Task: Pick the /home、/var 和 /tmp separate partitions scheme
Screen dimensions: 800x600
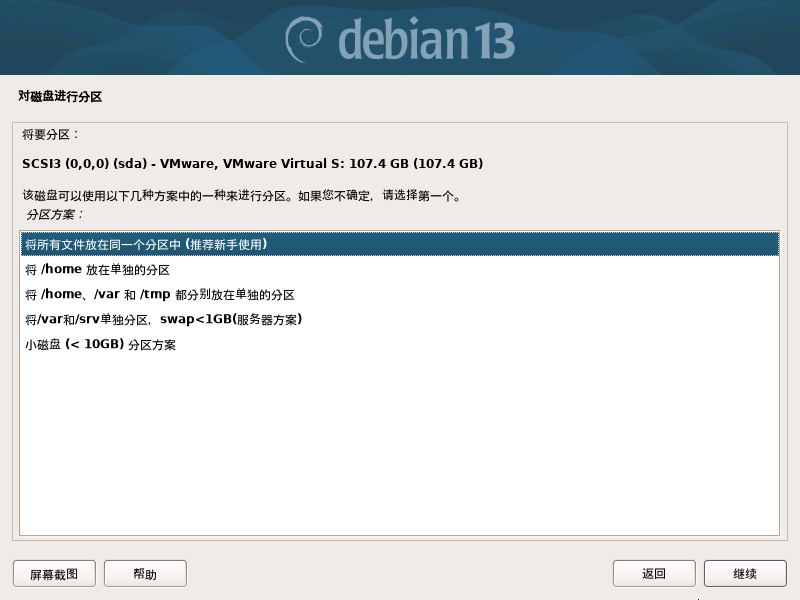Action: tap(399, 294)
